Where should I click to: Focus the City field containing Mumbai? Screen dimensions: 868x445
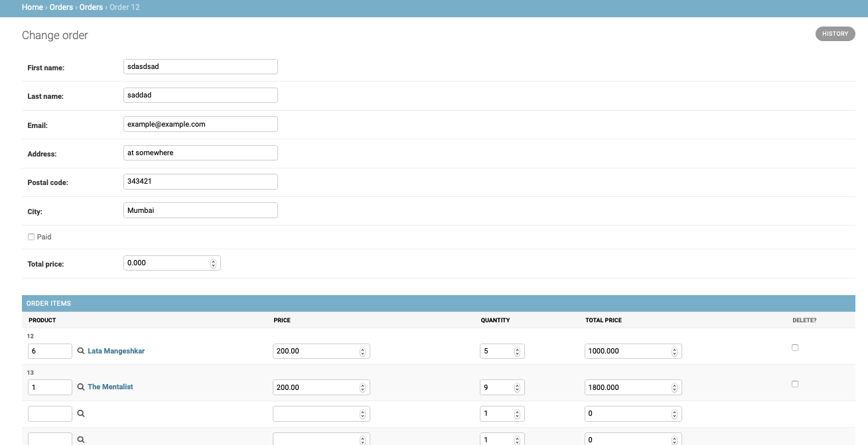200,210
